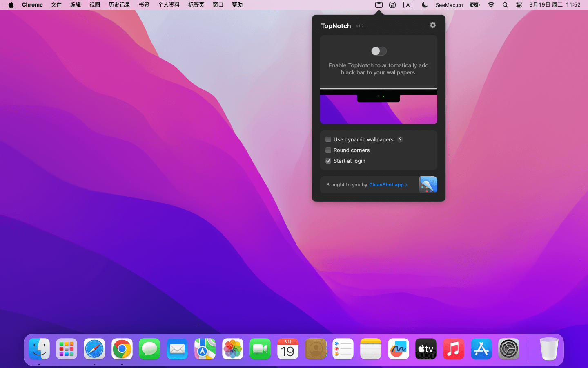Expand the battery status menu
588x368 pixels.
474,5
